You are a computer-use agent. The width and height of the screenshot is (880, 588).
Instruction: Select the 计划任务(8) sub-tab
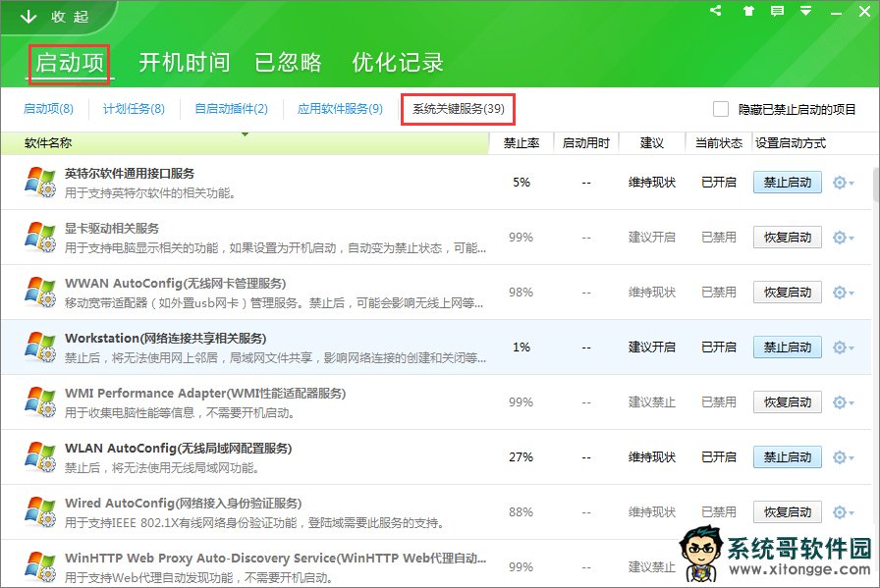coord(134,109)
